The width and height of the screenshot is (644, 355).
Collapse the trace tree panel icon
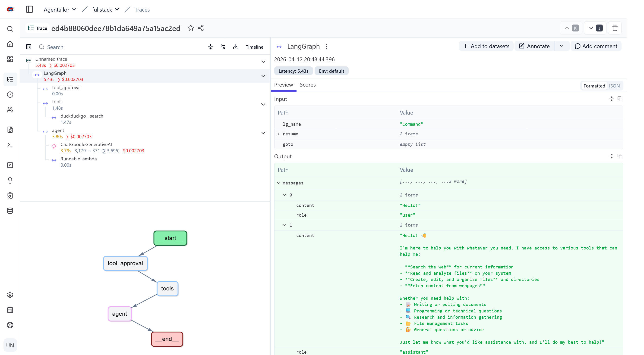pos(29,47)
